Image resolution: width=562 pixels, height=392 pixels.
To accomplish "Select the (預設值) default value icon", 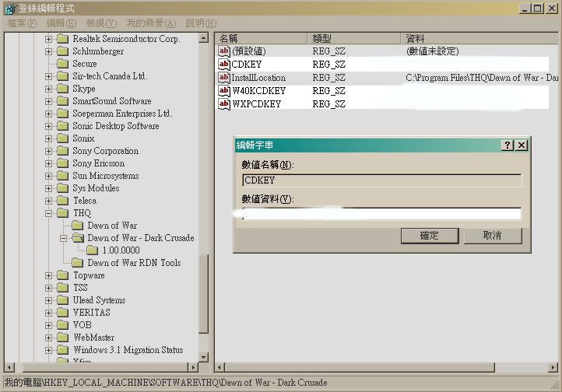I will (224, 51).
